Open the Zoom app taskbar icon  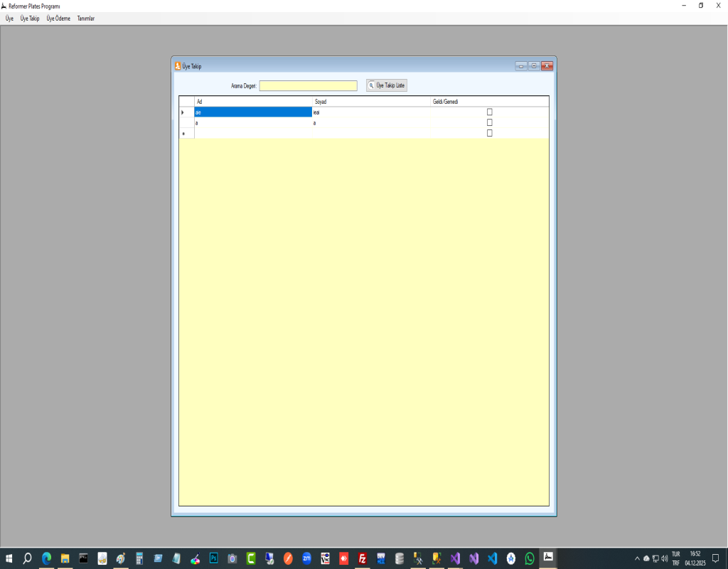coord(306,558)
